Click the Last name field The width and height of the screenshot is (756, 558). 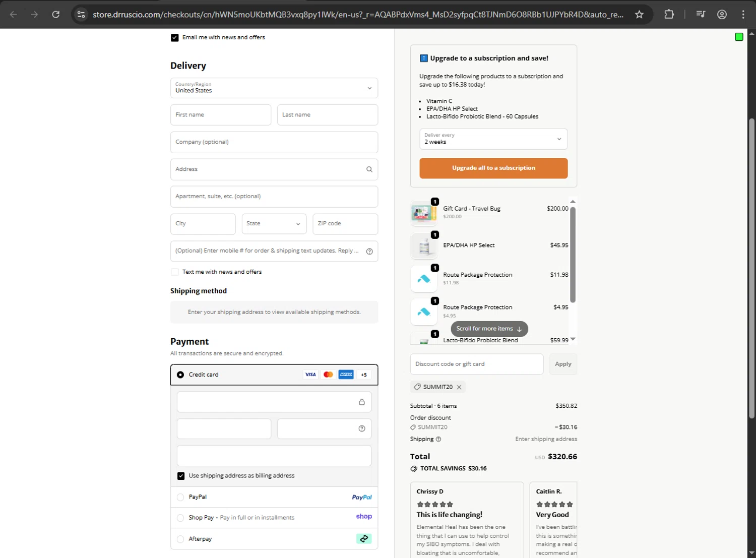pyautogui.click(x=328, y=115)
